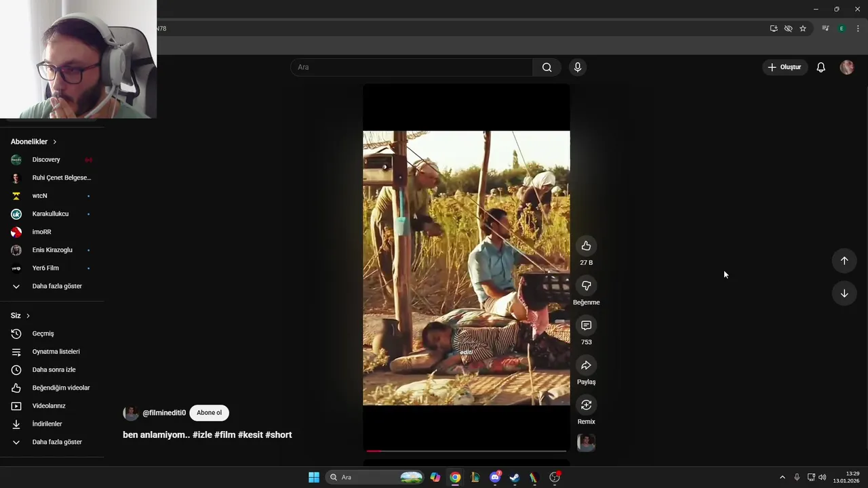Image resolution: width=868 pixels, height=488 pixels.
Task: Open Chrome media controls icon
Action: pos(825,28)
